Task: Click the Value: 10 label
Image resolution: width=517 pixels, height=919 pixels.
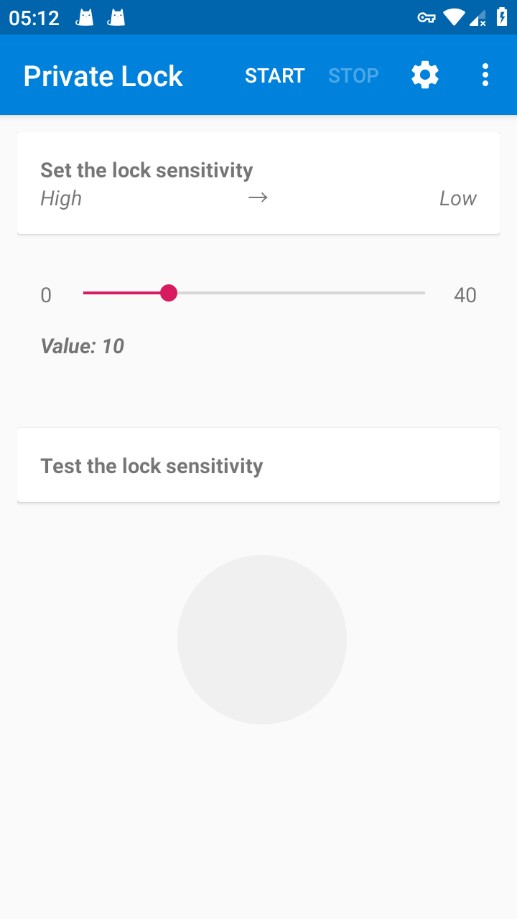Action: click(82, 346)
